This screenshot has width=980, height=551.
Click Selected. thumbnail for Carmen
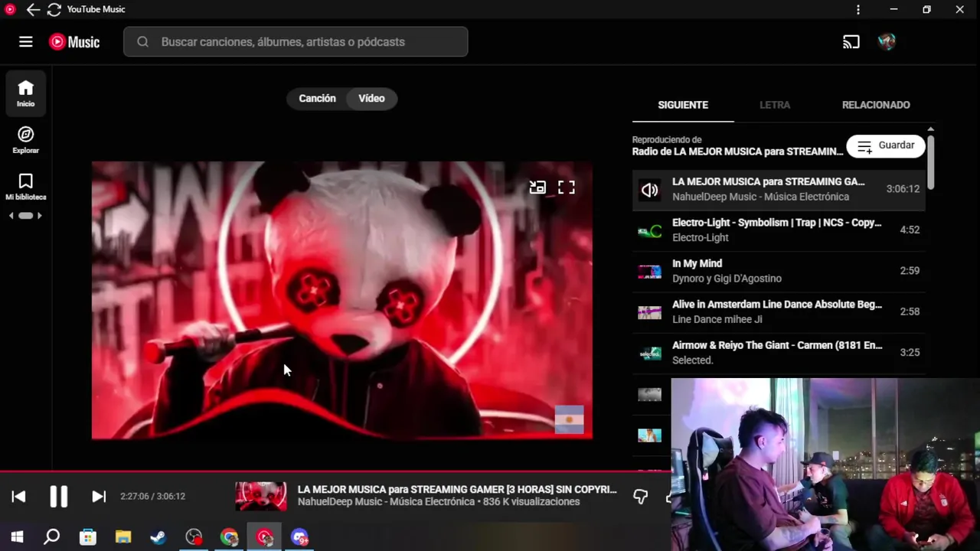point(649,353)
